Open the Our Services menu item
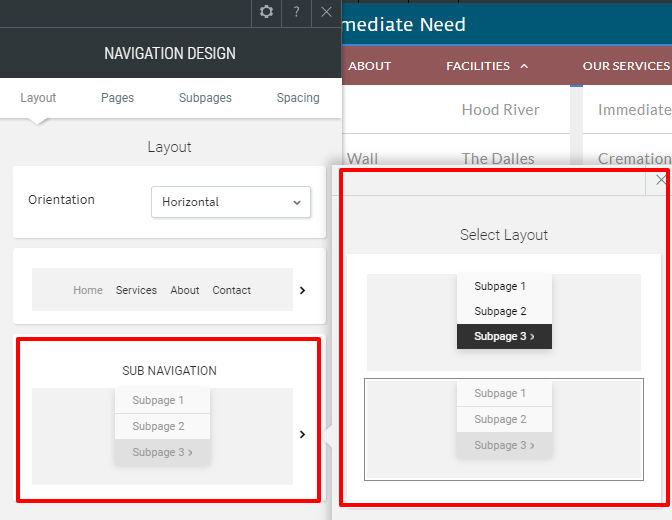 (x=626, y=66)
